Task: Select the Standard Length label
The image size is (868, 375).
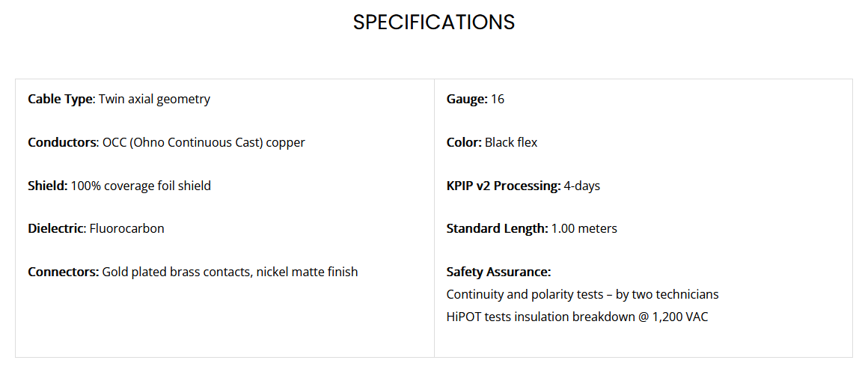Action: point(497,228)
